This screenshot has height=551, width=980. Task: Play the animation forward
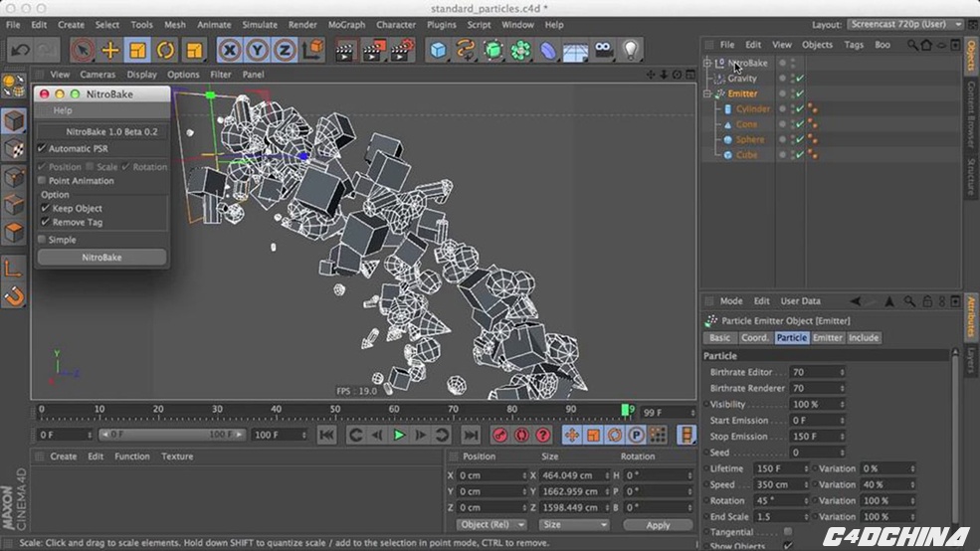pos(399,435)
